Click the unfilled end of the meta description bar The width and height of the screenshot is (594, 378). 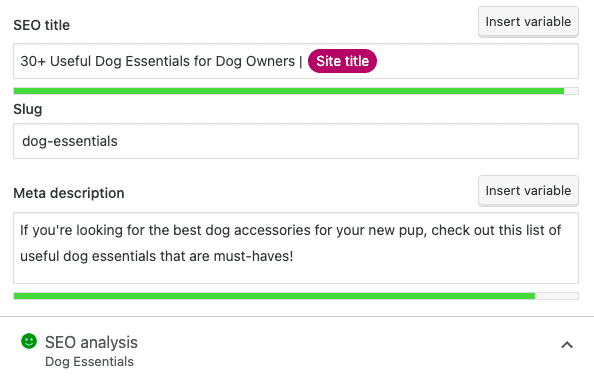click(x=556, y=296)
